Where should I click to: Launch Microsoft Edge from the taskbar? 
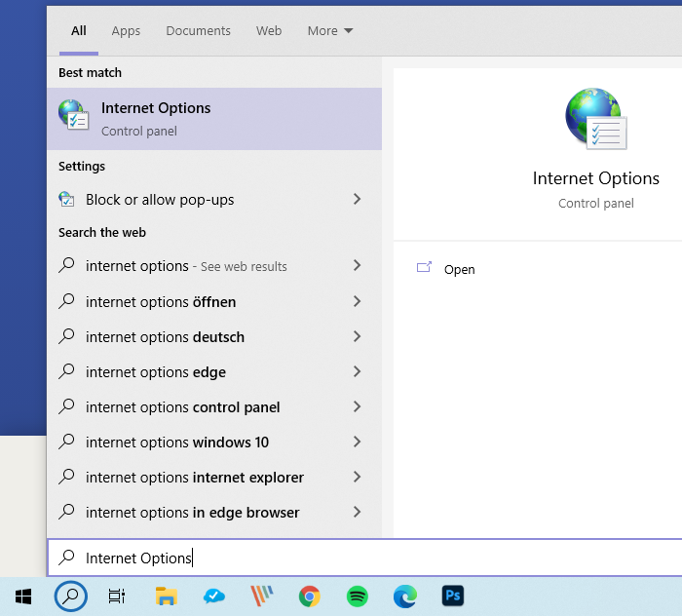tap(405, 597)
